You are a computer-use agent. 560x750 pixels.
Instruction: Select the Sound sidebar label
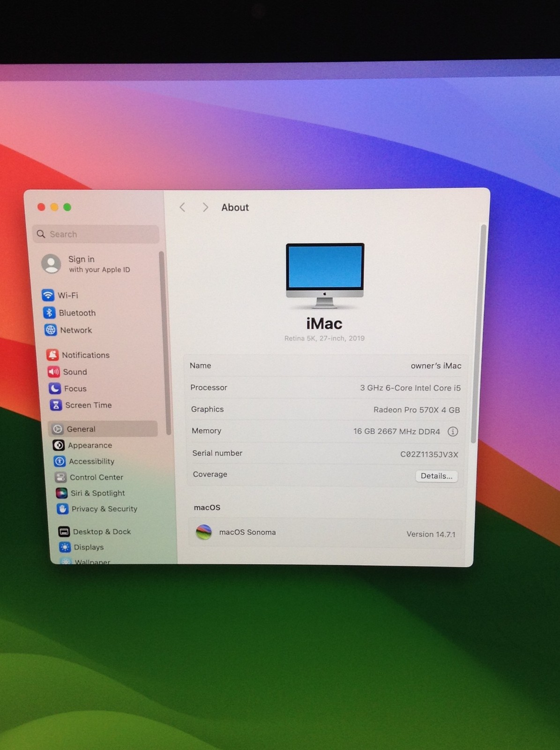[75, 372]
